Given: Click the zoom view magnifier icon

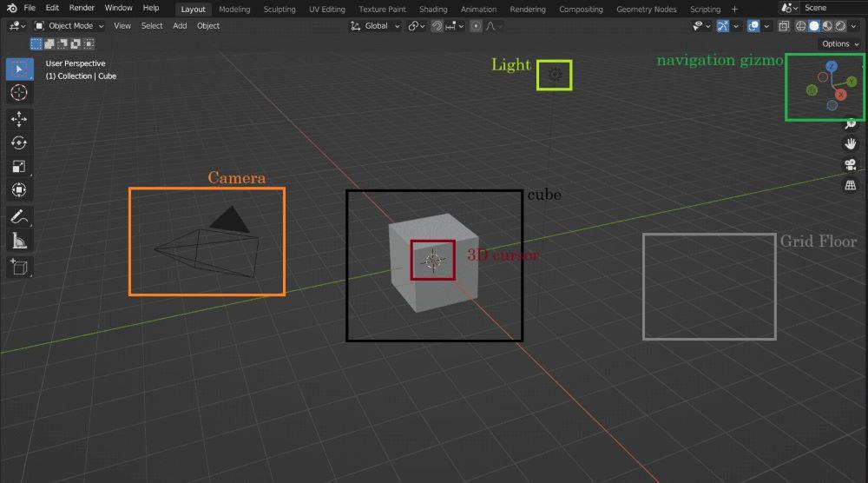Looking at the screenshot, I should [851, 124].
